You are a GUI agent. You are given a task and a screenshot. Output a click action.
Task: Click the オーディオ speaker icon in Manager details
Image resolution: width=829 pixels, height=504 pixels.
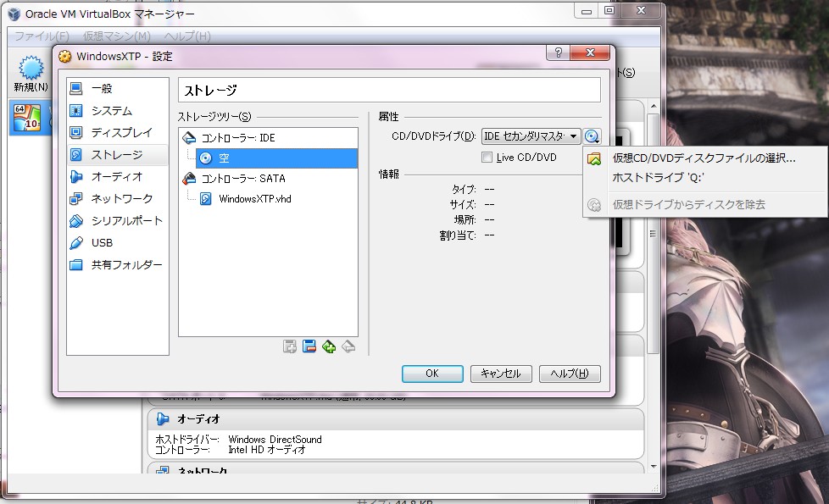coord(162,419)
